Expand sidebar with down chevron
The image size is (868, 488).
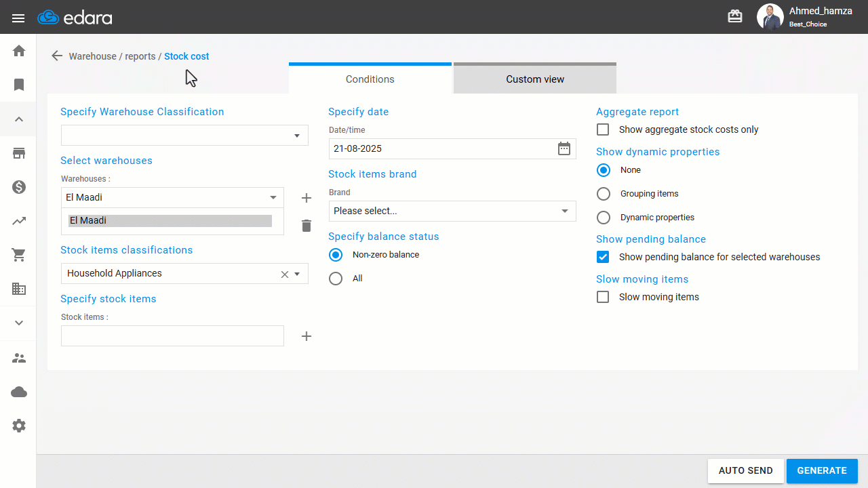pos(19,323)
